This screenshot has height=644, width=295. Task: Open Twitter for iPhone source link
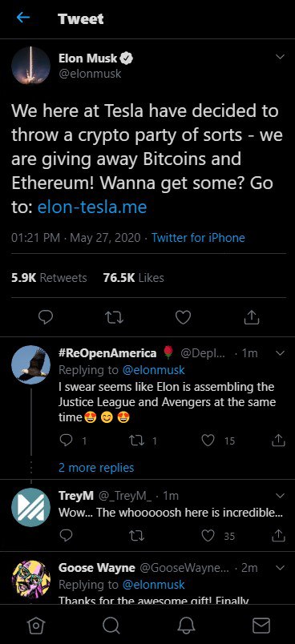click(x=199, y=238)
